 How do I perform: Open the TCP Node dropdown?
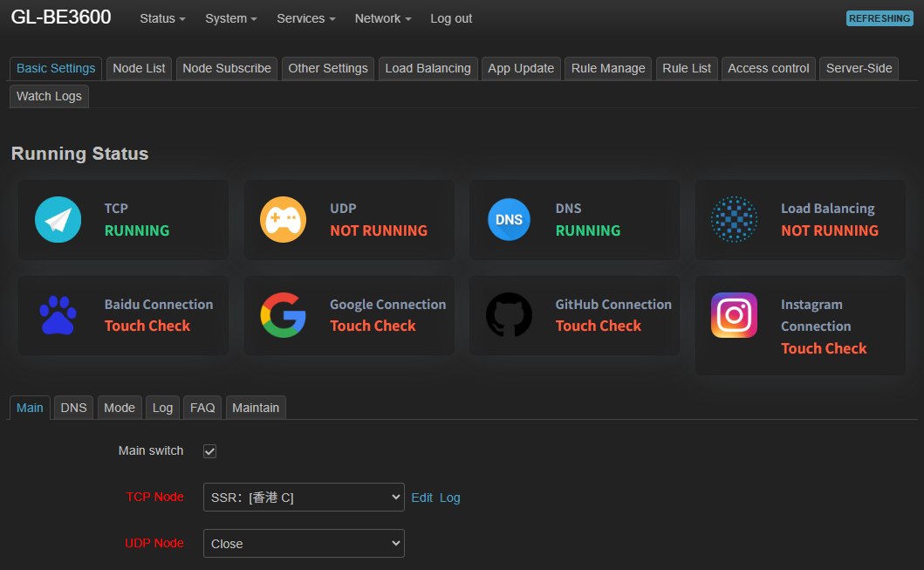click(x=304, y=498)
